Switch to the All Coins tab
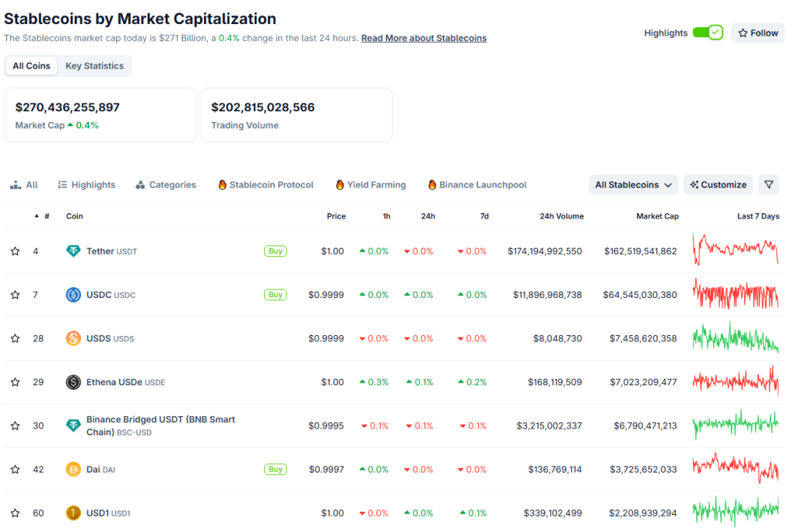This screenshot has height=532, width=791. point(31,66)
